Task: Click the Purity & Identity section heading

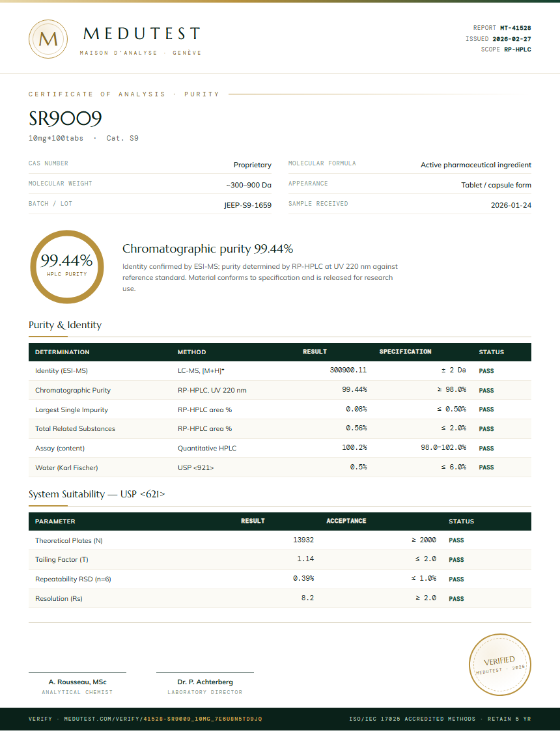Action: (x=65, y=325)
